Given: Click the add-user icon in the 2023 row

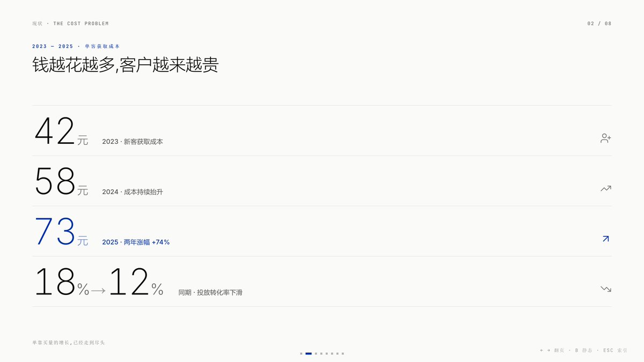Looking at the screenshot, I should coord(606,138).
